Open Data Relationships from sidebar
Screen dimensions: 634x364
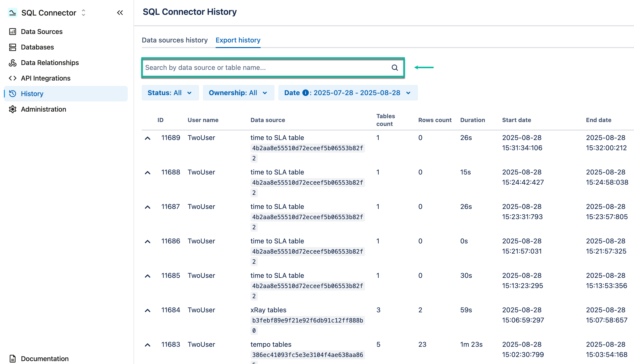tap(50, 63)
